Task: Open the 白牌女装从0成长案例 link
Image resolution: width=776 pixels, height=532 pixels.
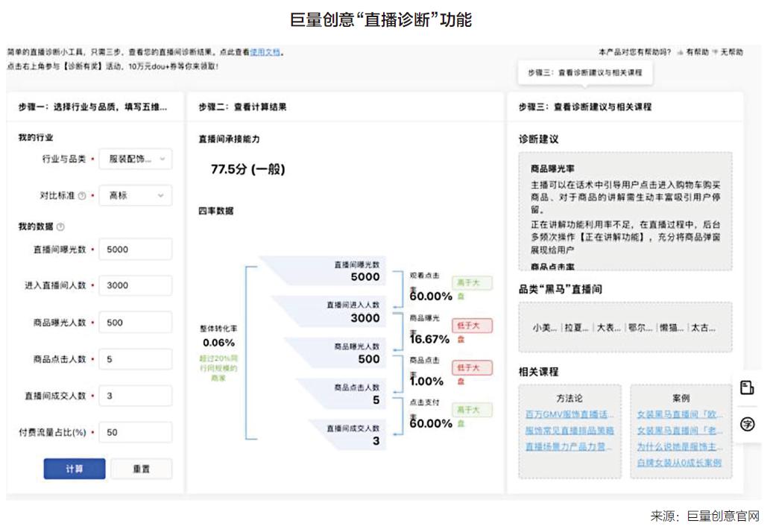Action: click(679, 463)
